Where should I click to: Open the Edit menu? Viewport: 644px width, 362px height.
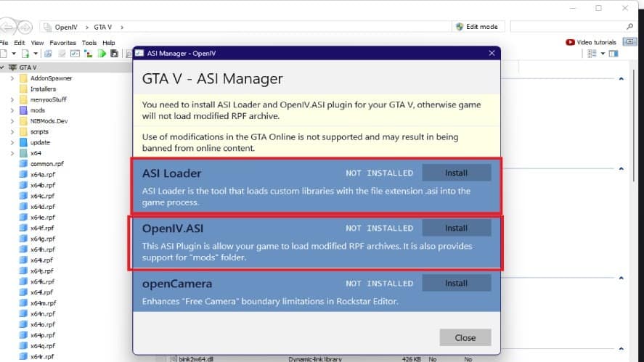point(20,43)
